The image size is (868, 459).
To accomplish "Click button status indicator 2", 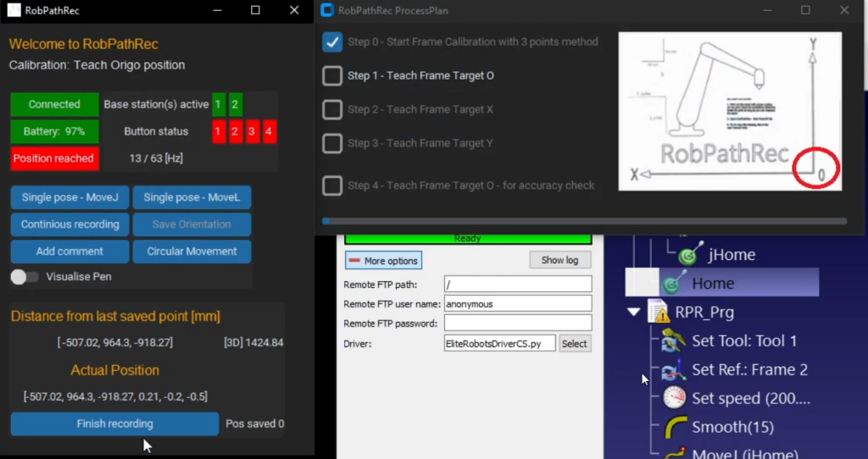I will 236,131.
